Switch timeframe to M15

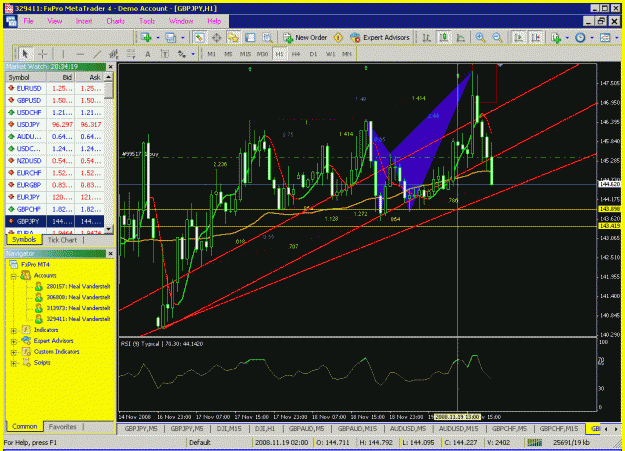(x=245, y=54)
